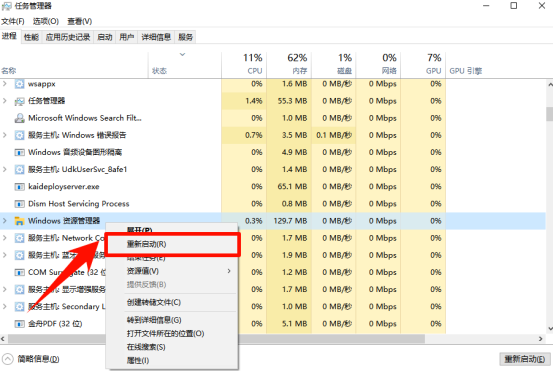The image size is (553, 372).
Task: Switch to the 性能 tab
Action: [x=31, y=37]
